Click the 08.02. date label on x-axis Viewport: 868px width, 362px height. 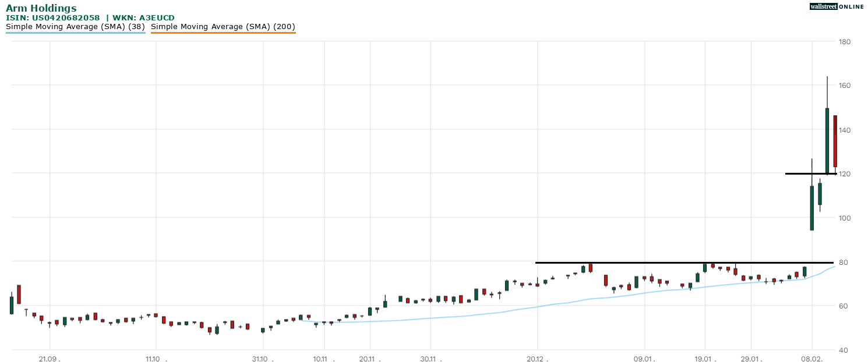click(811, 359)
